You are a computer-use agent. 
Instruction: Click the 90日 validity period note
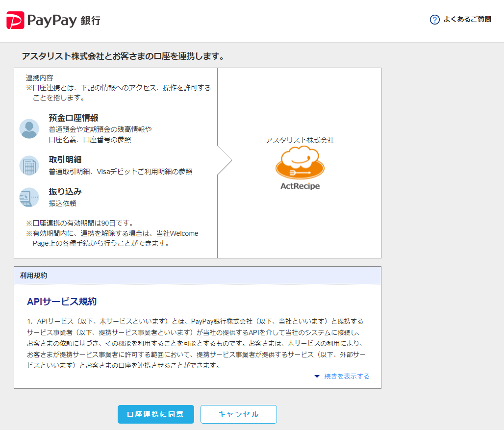point(80,223)
